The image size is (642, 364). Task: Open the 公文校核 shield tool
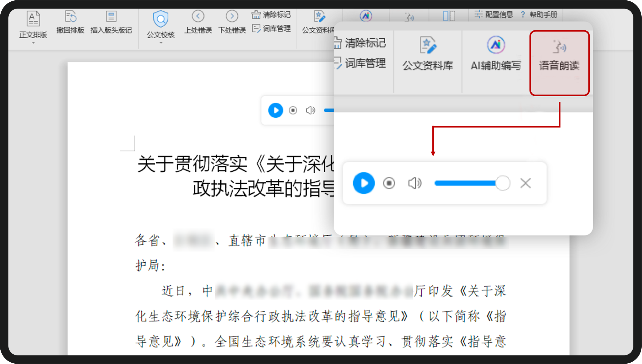pos(161,19)
